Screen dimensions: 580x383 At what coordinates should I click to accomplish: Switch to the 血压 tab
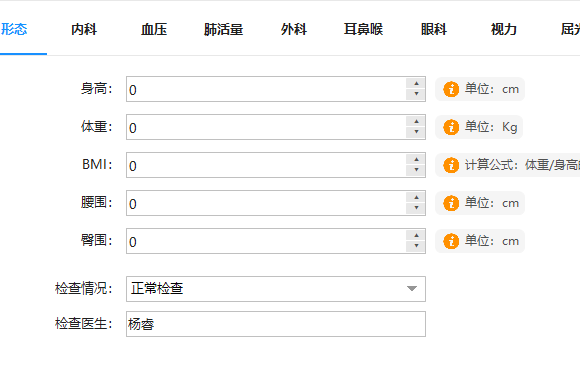pos(154,29)
